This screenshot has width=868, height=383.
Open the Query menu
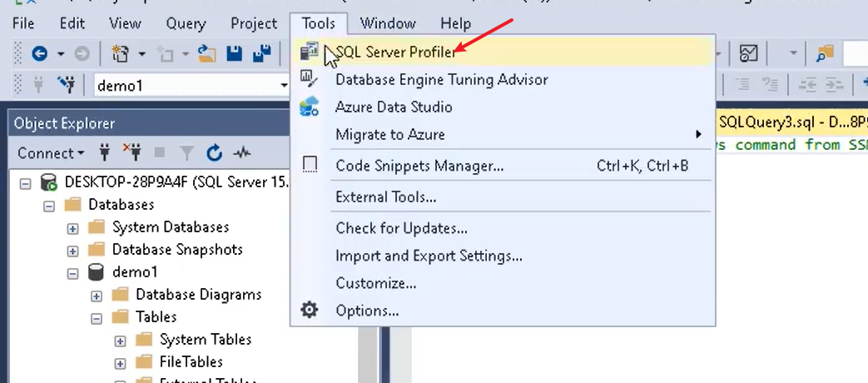click(x=186, y=24)
